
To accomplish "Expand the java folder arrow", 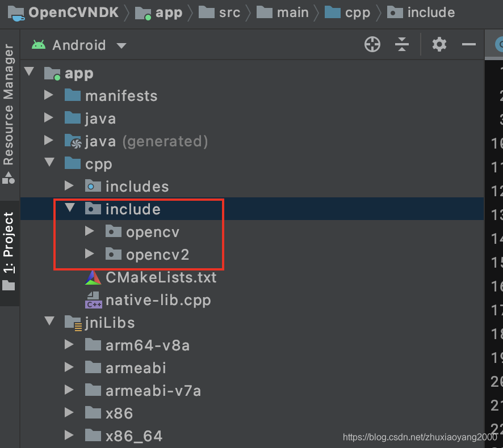I will 49,117.
